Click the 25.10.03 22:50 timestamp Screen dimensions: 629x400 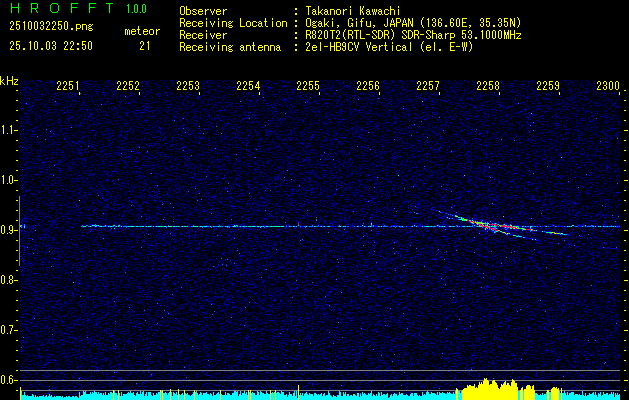tap(50, 45)
